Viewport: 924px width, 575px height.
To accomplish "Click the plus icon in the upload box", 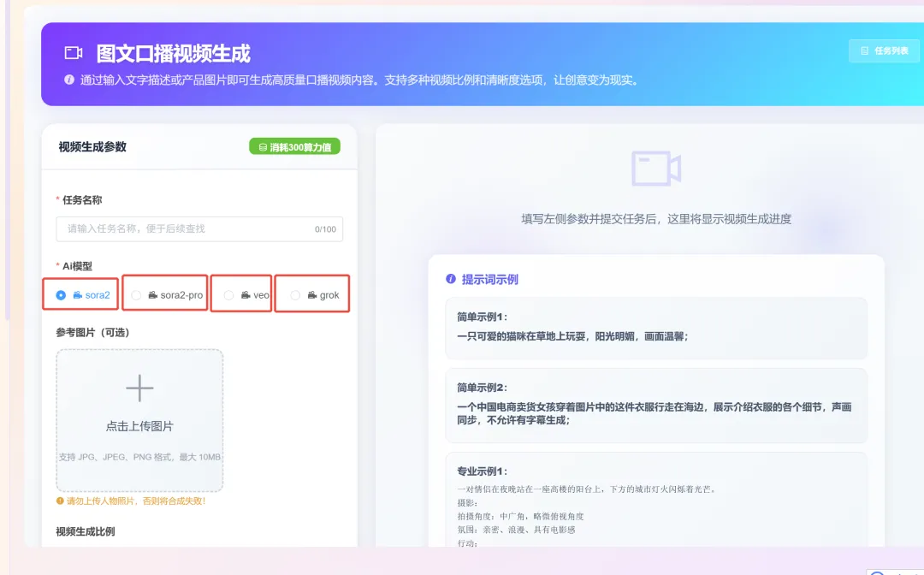I will 139,388.
